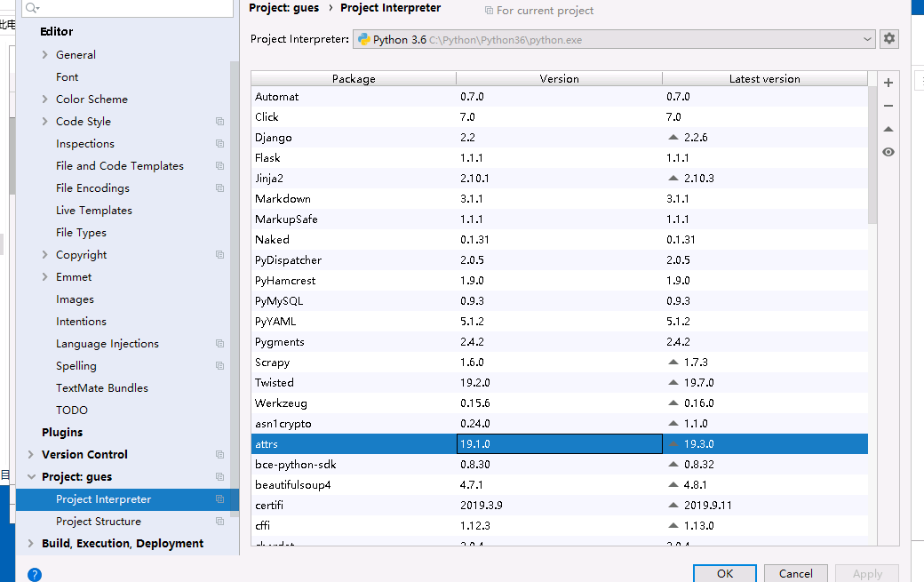Click the upgrade arrow beside Twisted 19.7.0

673,383
